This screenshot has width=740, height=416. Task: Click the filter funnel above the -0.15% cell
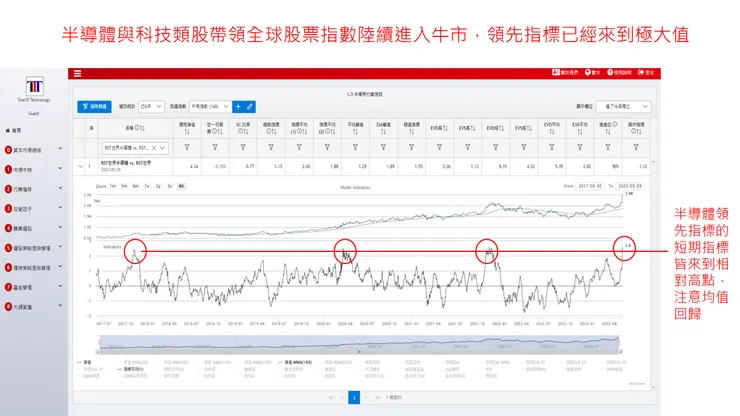coord(215,147)
